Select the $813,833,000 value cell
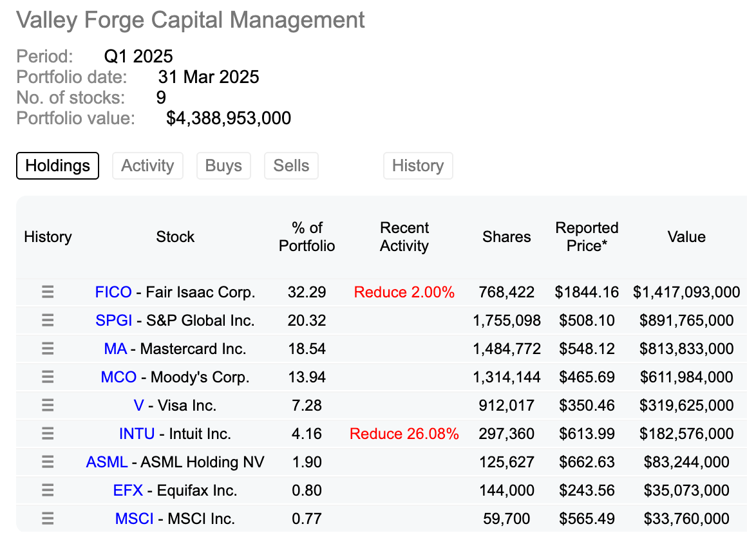Viewport: 756px width, 542px height. (x=686, y=349)
